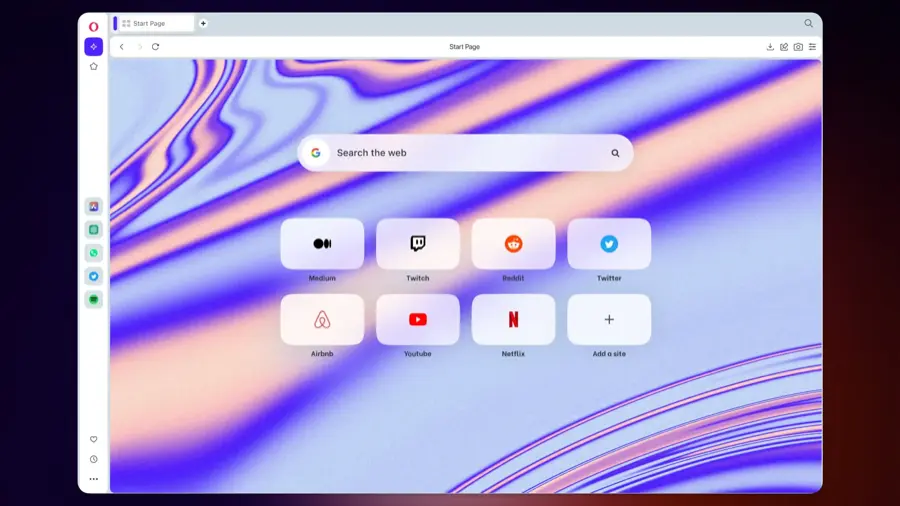Click the heart icon in the sidebar
The width and height of the screenshot is (900, 506).
(x=94, y=439)
